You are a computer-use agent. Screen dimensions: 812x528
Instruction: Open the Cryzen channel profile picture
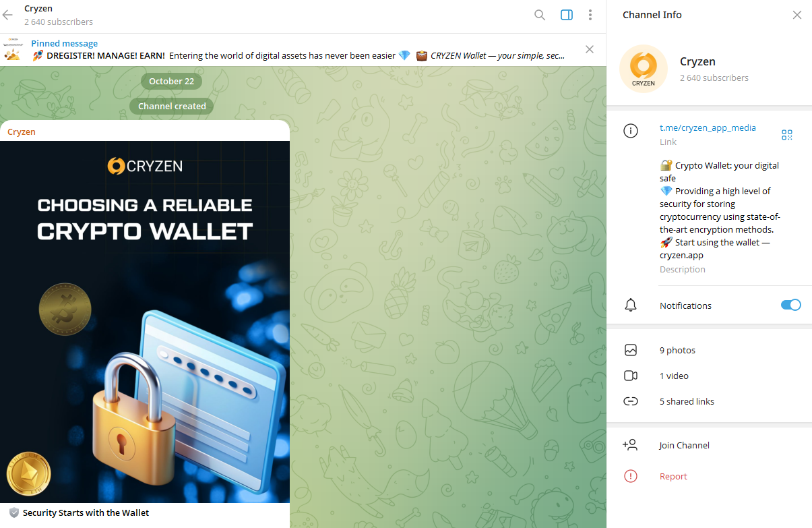643,69
